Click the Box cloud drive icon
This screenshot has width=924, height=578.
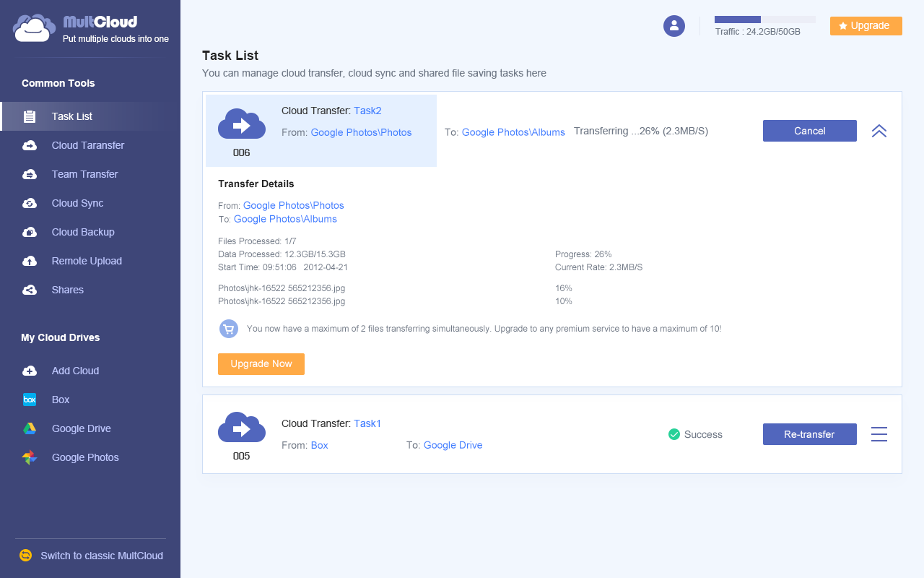tap(29, 400)
